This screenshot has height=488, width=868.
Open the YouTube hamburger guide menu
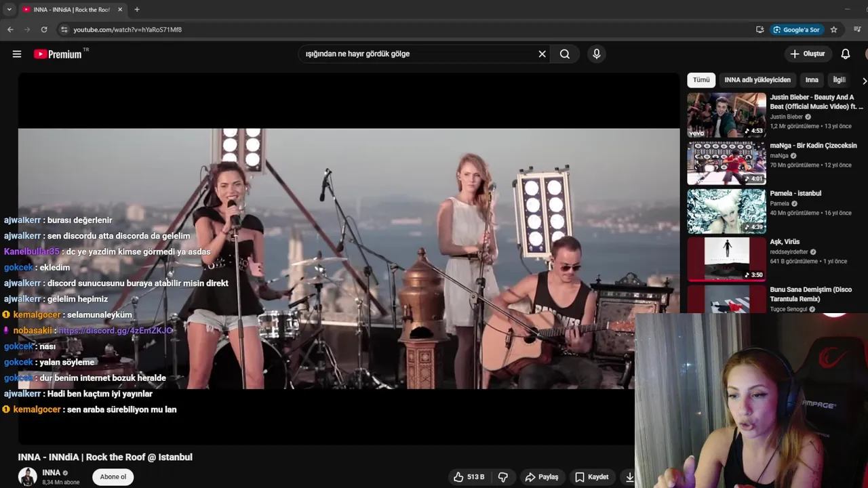click(17, 54)
